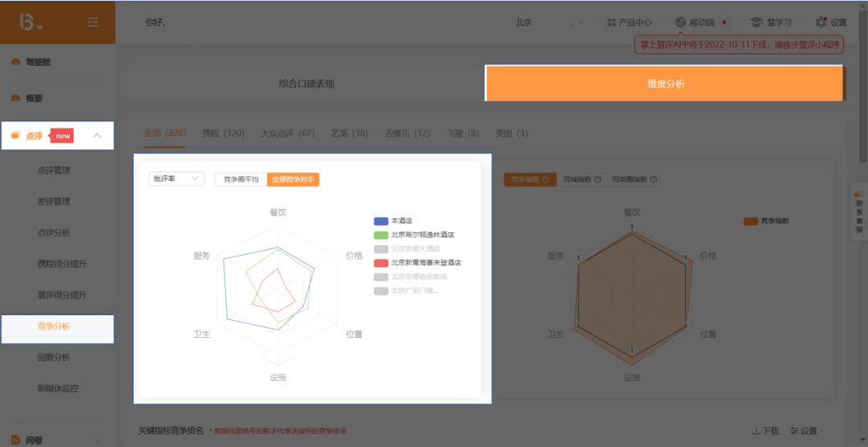
Task: Open 点评分析 in the sidebar
Action: pyautogui.click(x=54, y=232)
